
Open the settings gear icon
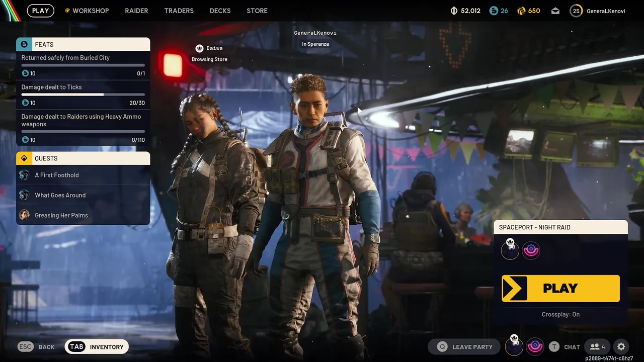[621, 347]
